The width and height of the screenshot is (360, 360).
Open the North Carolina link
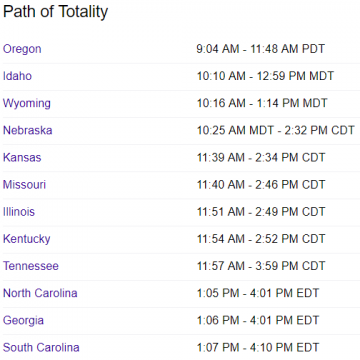click(x=40, y=293)
